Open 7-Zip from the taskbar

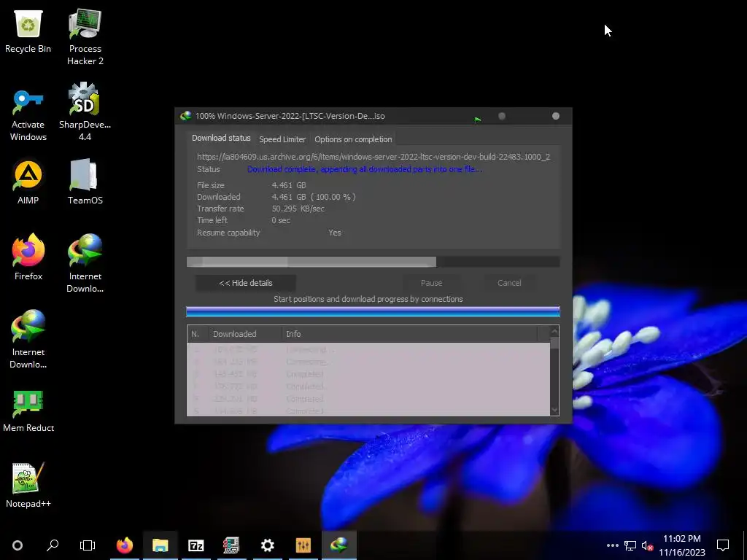click(x=196, y=545)
